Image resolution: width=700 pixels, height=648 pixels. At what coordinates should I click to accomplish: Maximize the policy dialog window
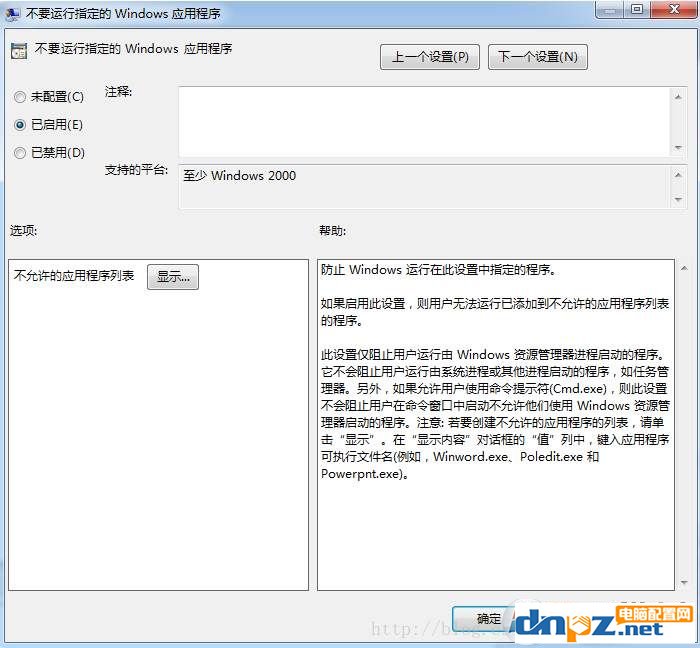coord(637,9)
